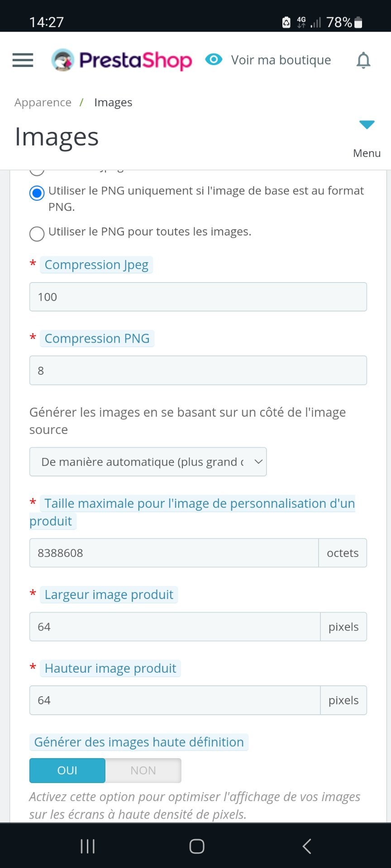This screenshot has width=391, height=868.
Task: Open the De manière automatique dropdown
Action: (x=148, y=462)
